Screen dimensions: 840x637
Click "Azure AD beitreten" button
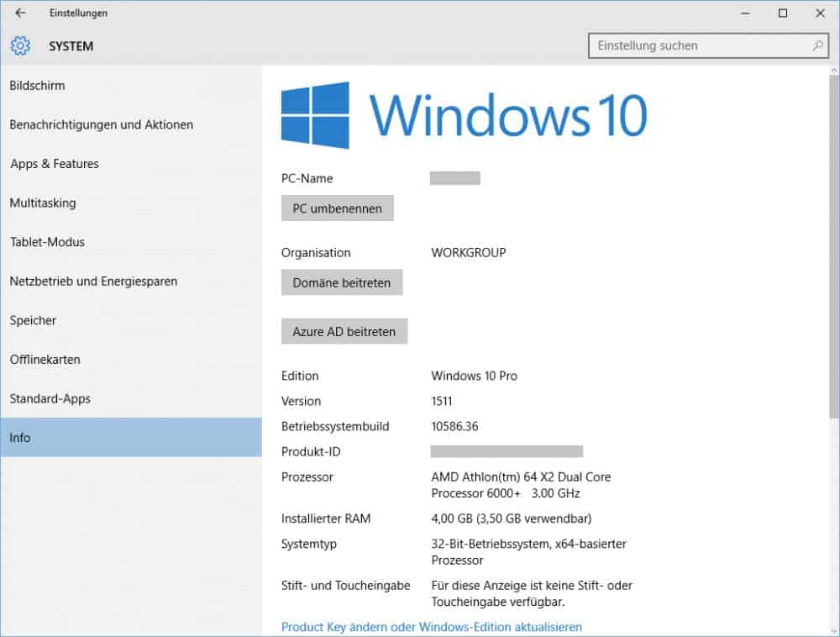(x=344, y=332)
